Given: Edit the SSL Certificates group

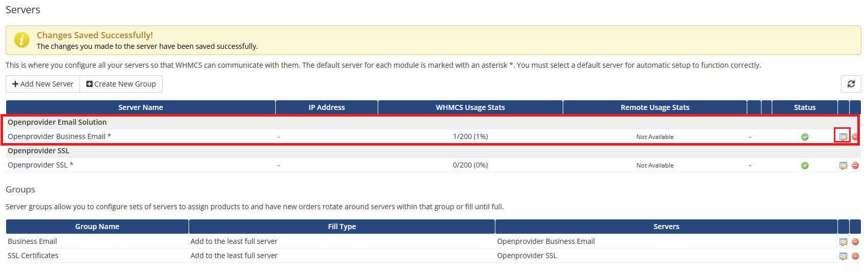Looking at the screenshot, I should coord(843,256).
